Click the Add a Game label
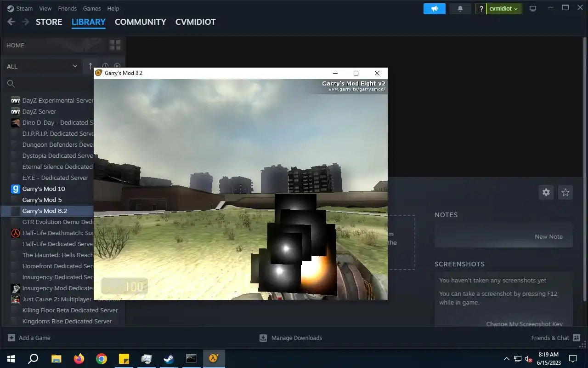 tap(34, 338)
